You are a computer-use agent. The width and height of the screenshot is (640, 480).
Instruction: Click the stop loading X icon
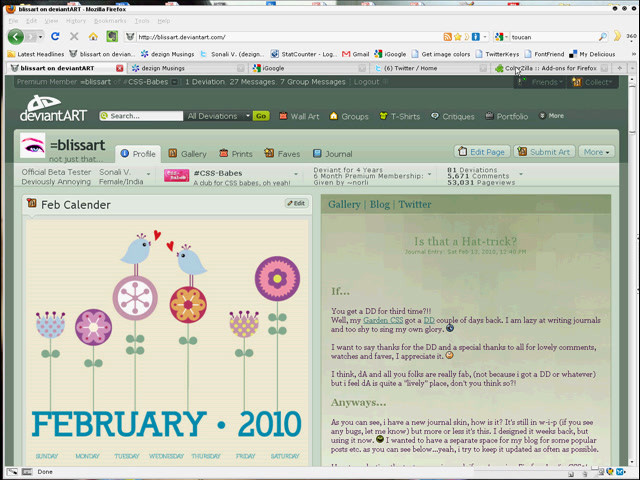pyautogui.click(x=74, y=36)
